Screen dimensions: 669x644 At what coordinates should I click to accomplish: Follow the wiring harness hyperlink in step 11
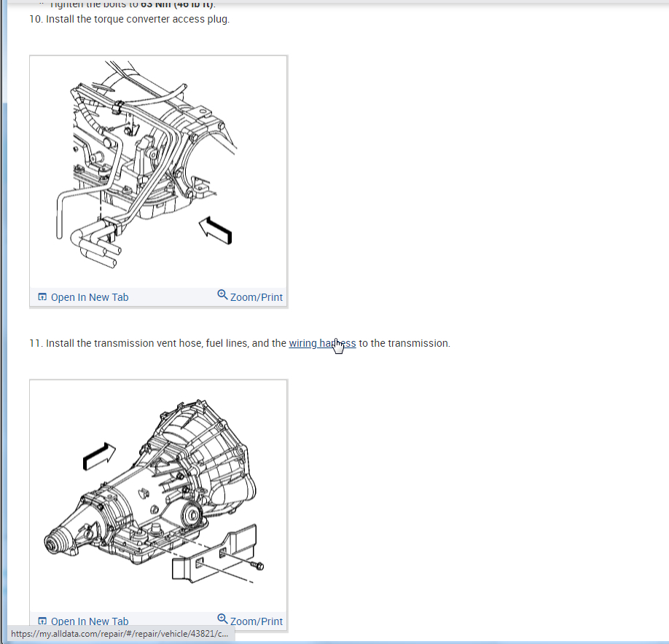tap(322, 343)
